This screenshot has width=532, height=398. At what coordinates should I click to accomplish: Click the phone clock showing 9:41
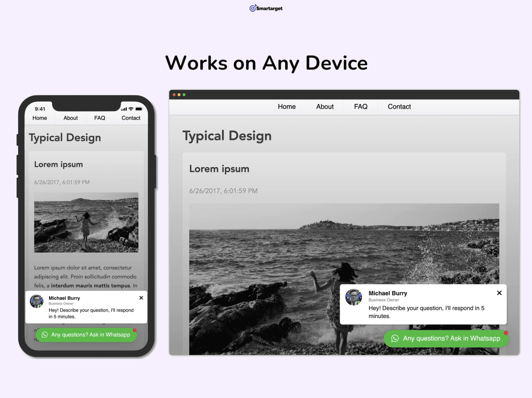tap(40, 109)
